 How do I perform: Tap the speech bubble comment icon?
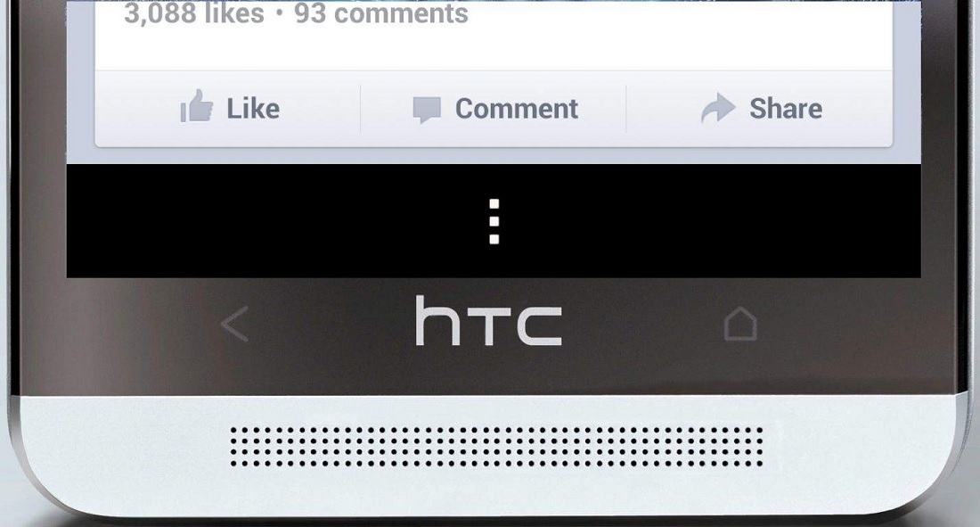(427, 111)
